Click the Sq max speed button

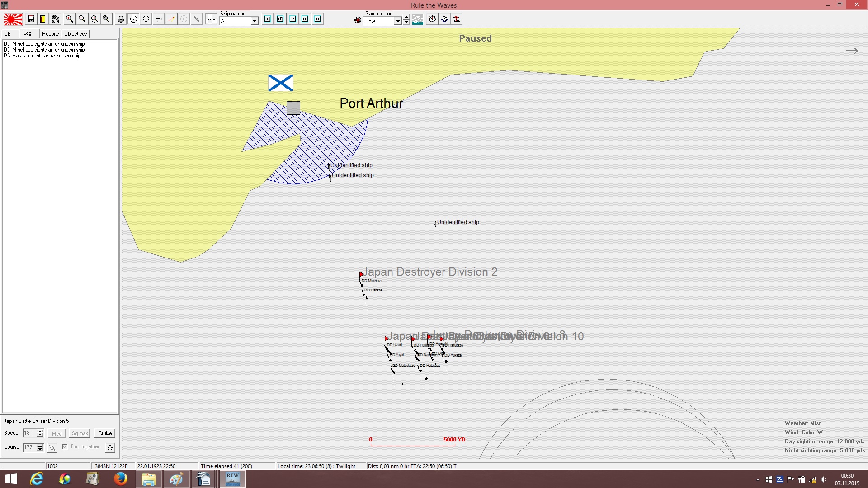(80, 433)
